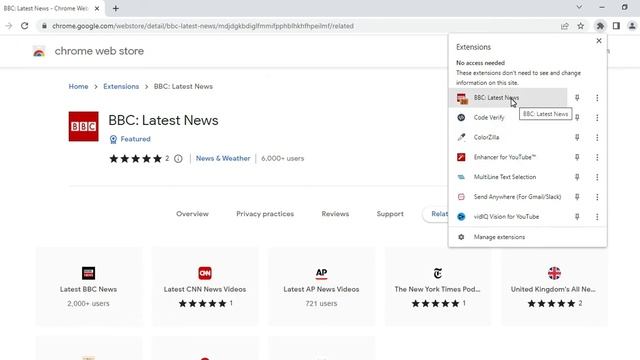Select ColorZilla in extensions list

pos(508,137)
